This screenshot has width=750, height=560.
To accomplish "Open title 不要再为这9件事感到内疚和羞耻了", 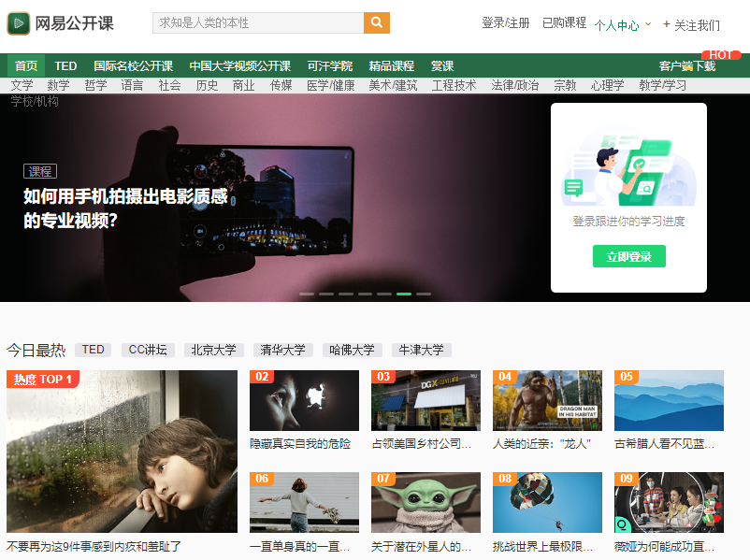I will [x=94, y=546].
